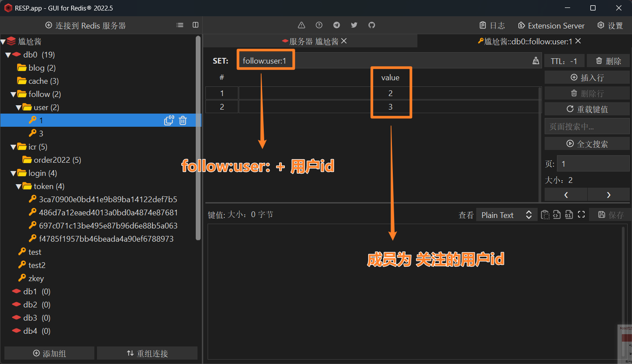Click 全文搜索 full search button
This screenshot has height=364, width=632.
587,144
